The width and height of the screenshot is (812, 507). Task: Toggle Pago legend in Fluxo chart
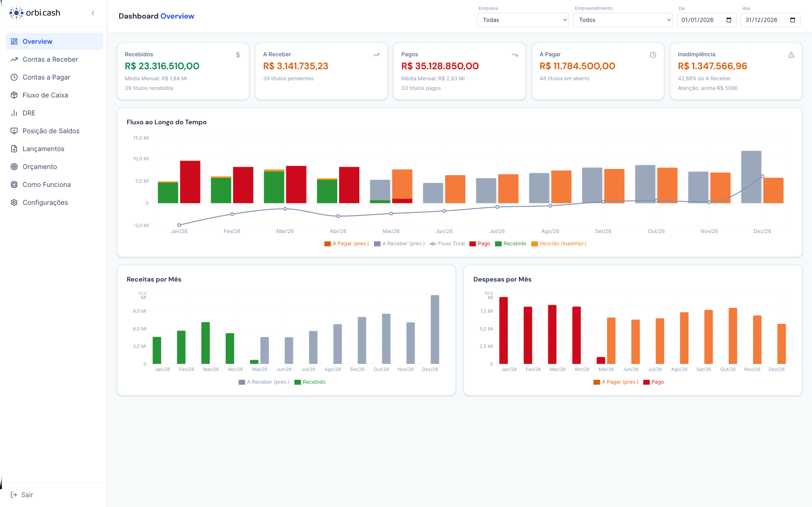pos(480,244)
